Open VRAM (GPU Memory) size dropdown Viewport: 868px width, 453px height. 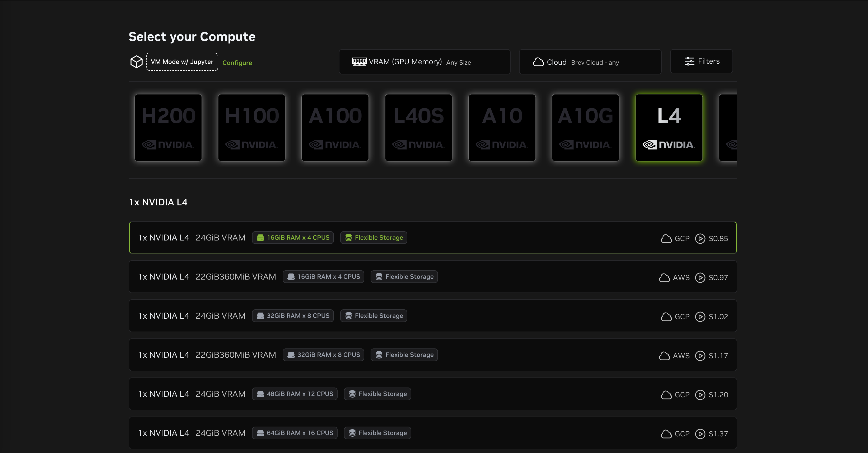pos(424,62)
